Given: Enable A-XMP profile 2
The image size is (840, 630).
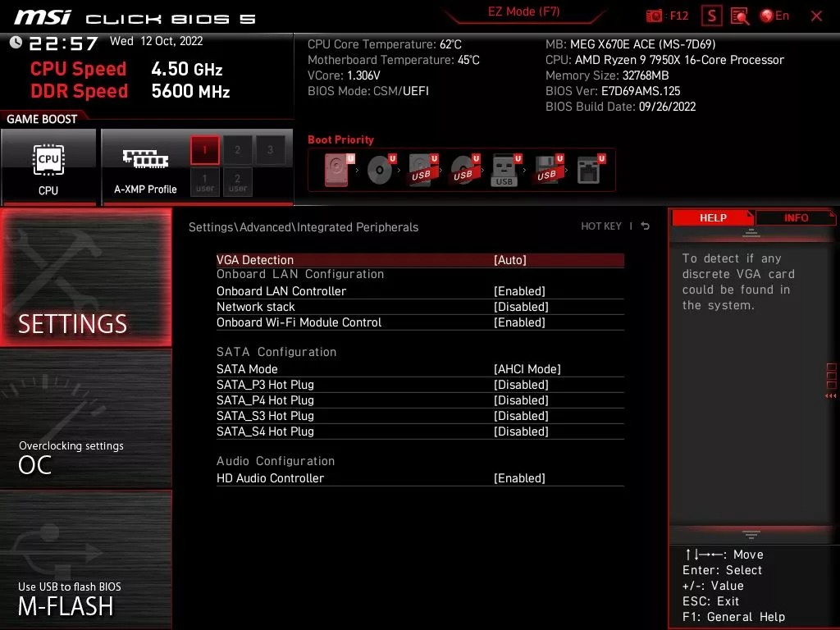Looking at the screenshot, I should pyautogui.click(x=237, y=150).
